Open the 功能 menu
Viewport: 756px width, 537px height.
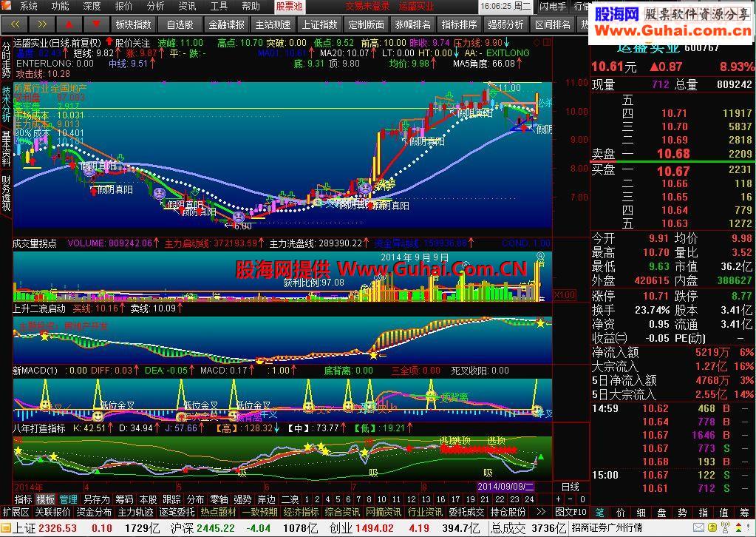(60, 6)
